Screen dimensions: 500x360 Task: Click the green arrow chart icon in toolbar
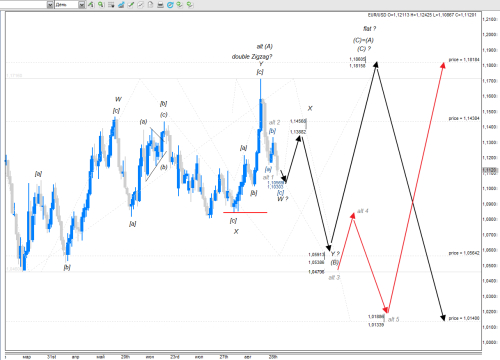pyautogui.click(x=91, y=5)
